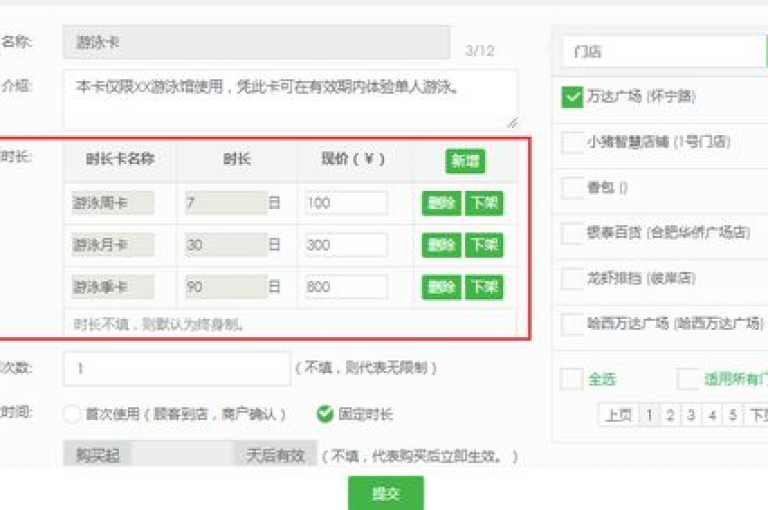Click the 3/12 character counter

pos(480,50)
